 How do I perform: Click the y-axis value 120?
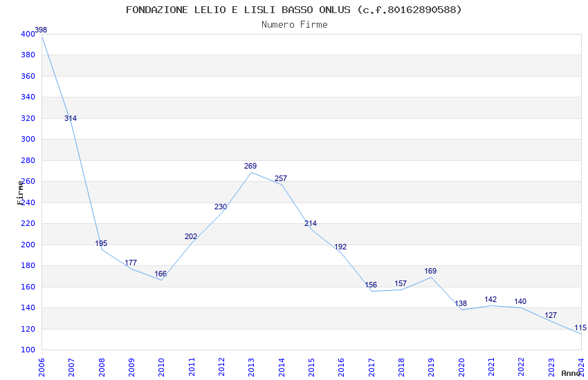click(28, 329)
